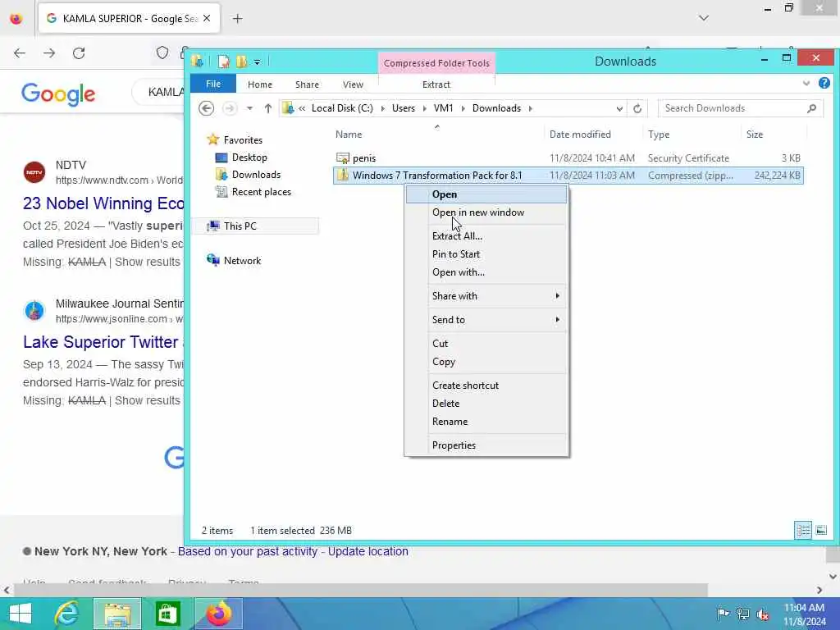Open Explorer help icon
Viewport: 840px width, 630px height.
(x=824, y=83)
